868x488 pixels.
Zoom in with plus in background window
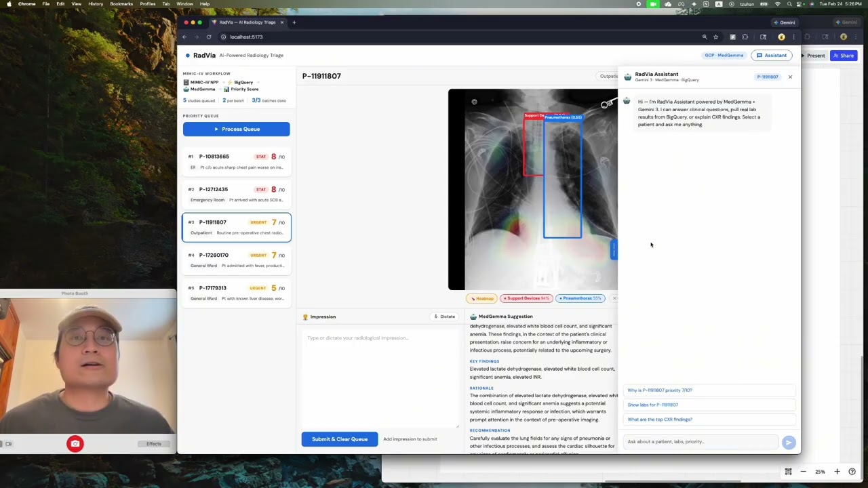coord(837,472)
